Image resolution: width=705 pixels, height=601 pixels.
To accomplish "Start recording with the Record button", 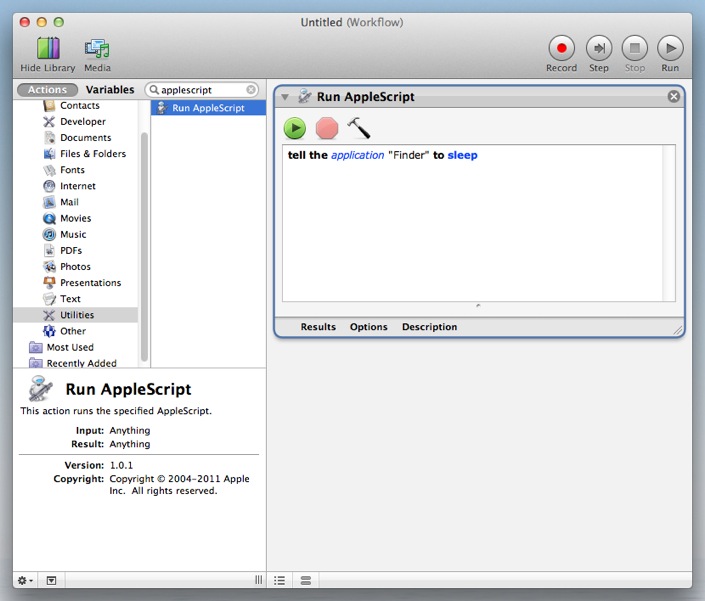I will [561, 48].
